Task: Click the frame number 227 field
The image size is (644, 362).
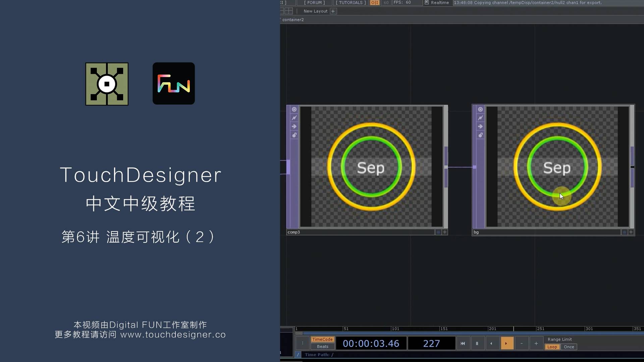Action: 431,343
